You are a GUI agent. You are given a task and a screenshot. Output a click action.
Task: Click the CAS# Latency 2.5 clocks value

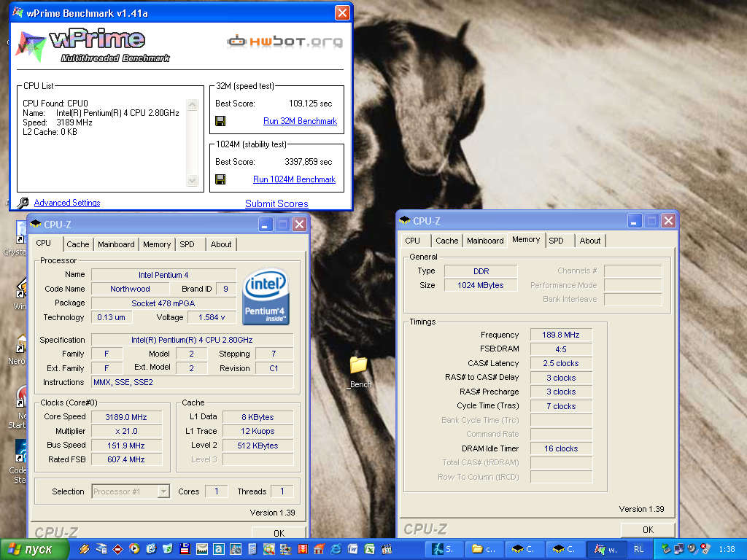561,363
